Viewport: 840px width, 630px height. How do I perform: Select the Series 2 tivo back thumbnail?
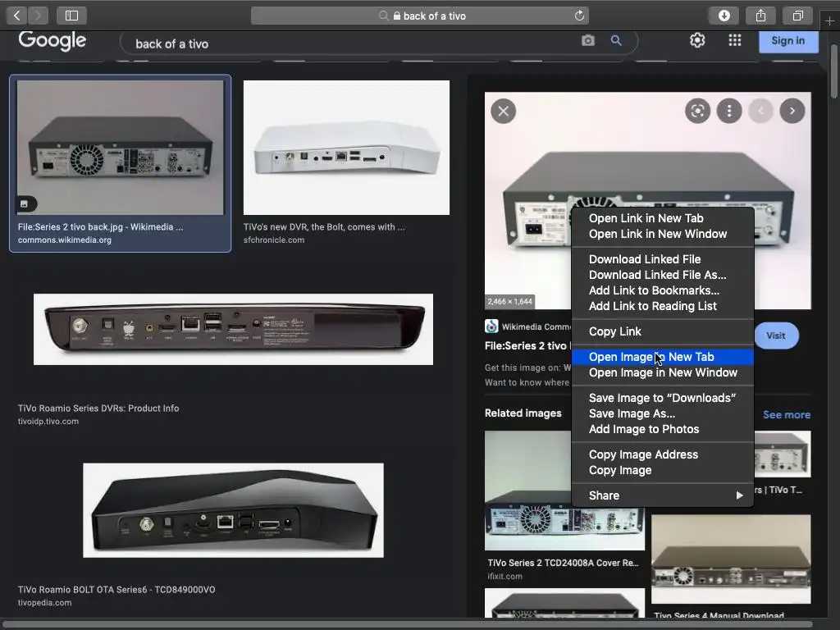[120, 148]
